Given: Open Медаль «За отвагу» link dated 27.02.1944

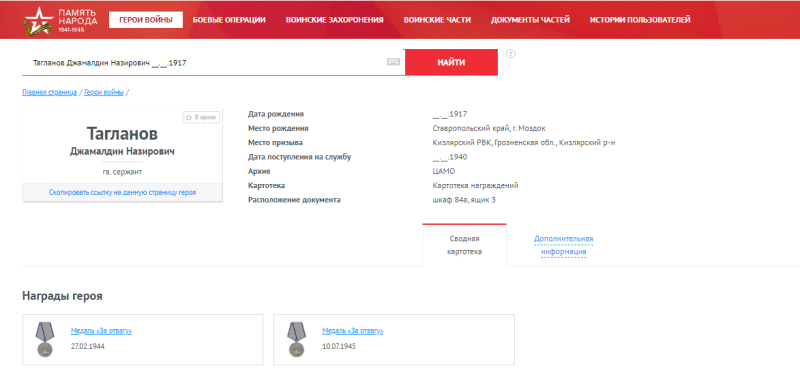Looking at the screenshot, I should pyautogui.click(x=101, y=331).
